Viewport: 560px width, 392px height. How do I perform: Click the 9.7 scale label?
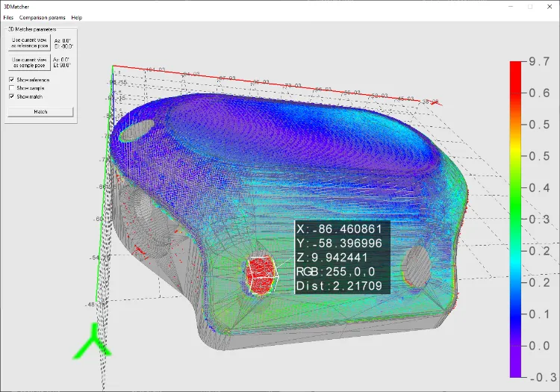[539, 61]
